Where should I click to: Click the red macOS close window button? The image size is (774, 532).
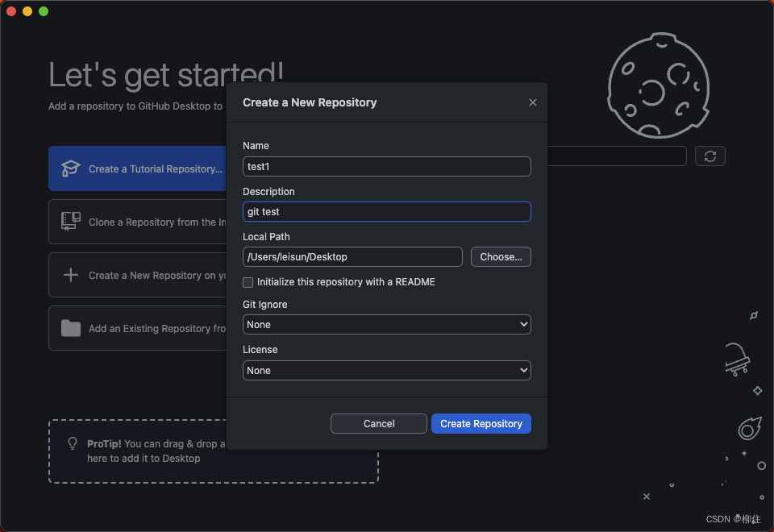coord(11,11)
